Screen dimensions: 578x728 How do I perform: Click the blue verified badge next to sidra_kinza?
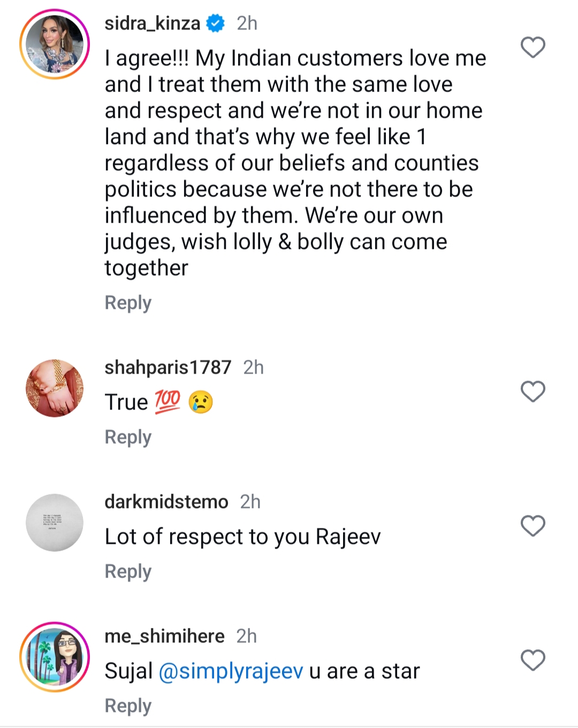click(x=215, y=23)
